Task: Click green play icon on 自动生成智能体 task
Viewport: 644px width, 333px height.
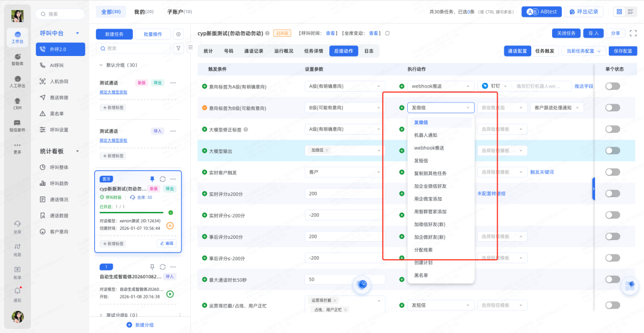Action: (x=170, y=294)
